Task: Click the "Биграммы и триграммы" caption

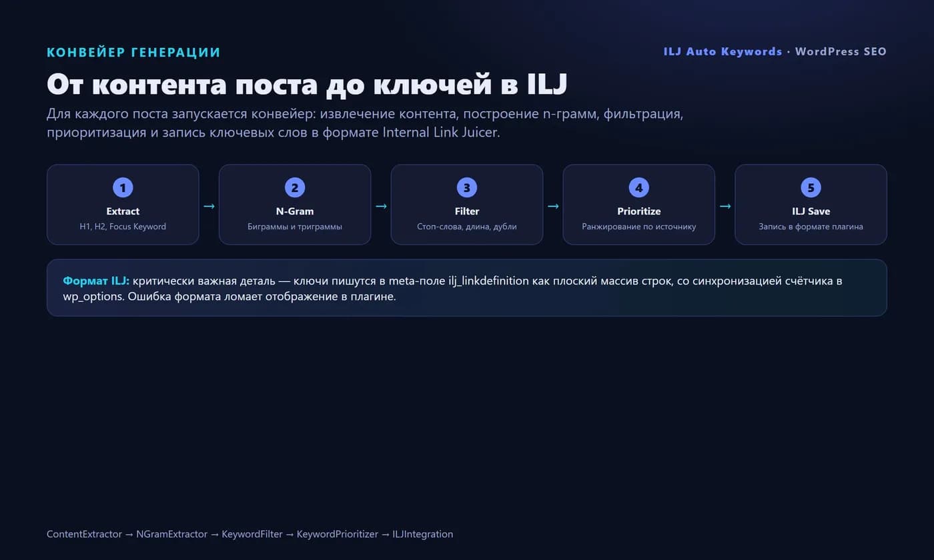Action: pos(295,227)
